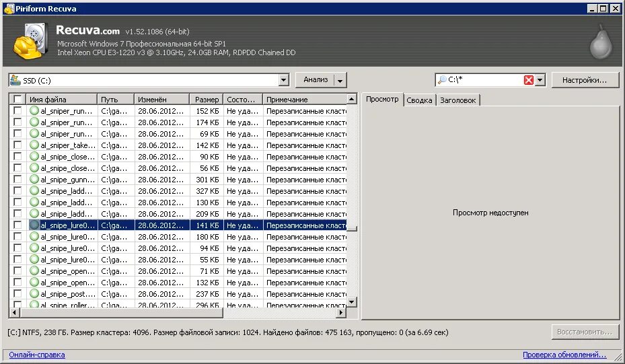Image resolution: width=625 pixels, height=364 pixels.
Task: Click the Восстановить... button
Action: pyautogui.click(x=585, y=332)
